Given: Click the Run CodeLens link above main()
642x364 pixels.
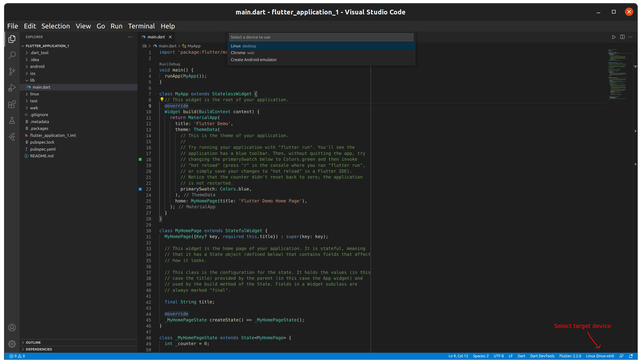Looking at the screenshot, I should [162, 64].
